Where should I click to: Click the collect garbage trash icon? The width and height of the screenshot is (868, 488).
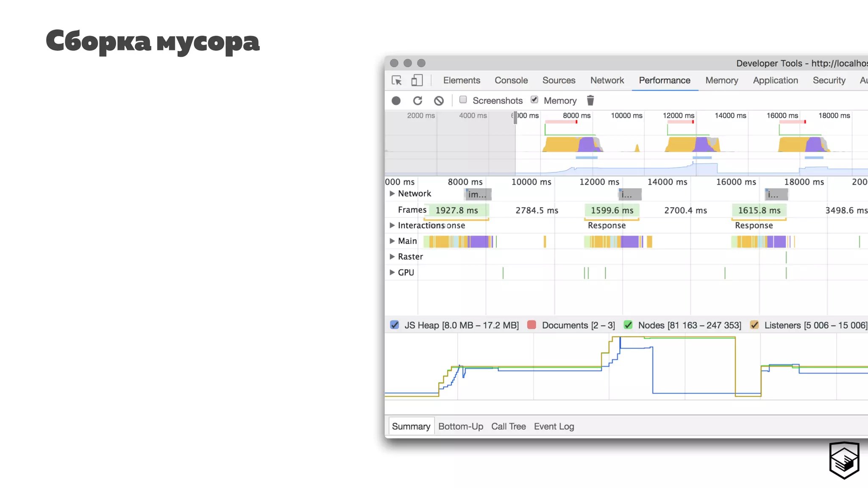pyautogui.click(x=590, y=100)
